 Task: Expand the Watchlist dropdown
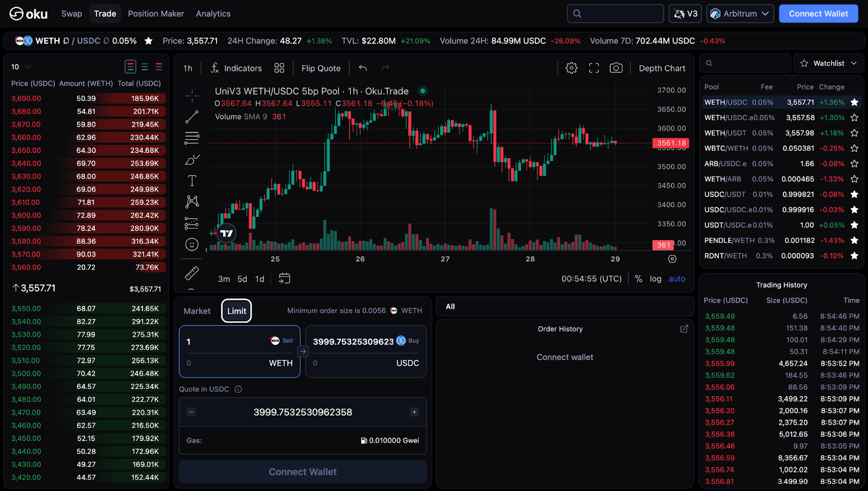(828, 63)
